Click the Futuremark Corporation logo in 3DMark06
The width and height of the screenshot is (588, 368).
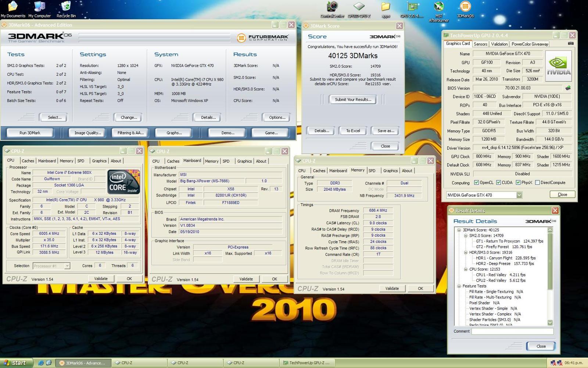pos(263,38)
